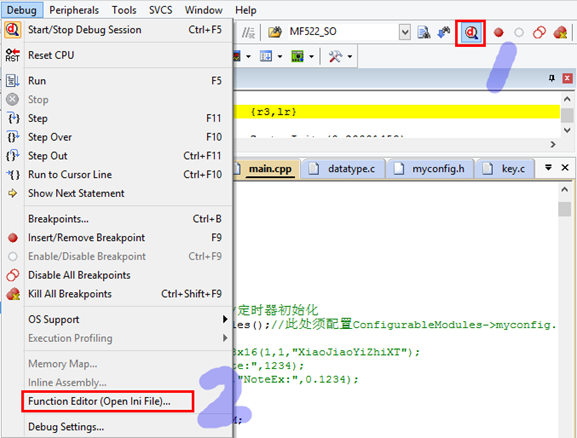Switch to myconfig.h tab
This screenshot has height=438, width=577.
tap(430, 169)
